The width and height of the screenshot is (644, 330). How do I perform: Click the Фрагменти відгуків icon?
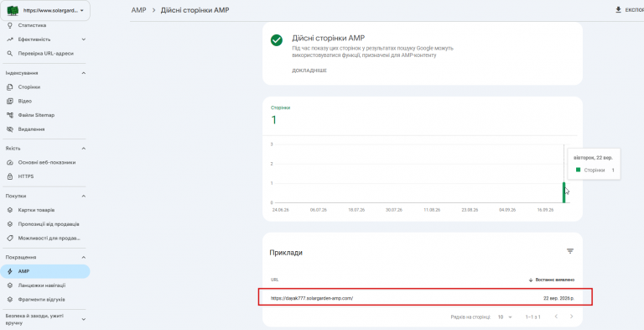10,300
